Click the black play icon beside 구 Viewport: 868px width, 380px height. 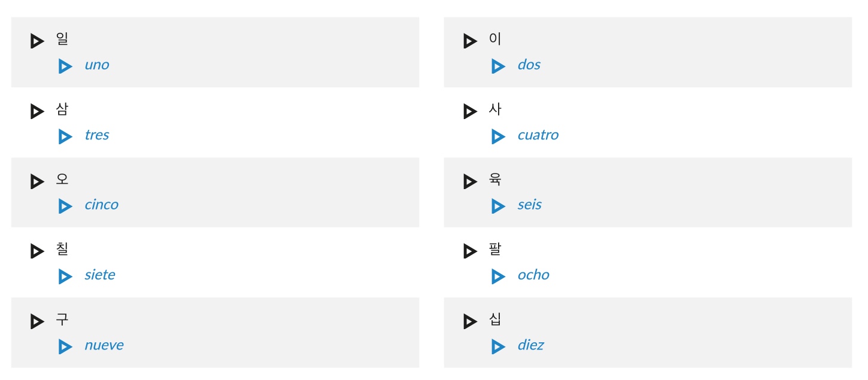pos(37,321)
